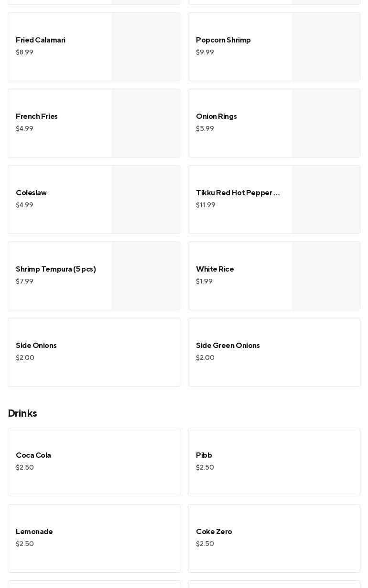Select White Rice for $1.99
The width and height of the screenshot is (368, 588).
pos(274,276)
